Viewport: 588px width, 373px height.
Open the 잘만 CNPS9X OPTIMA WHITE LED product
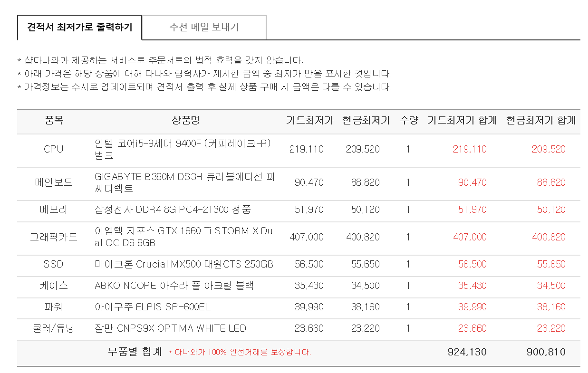coord(170,328)
